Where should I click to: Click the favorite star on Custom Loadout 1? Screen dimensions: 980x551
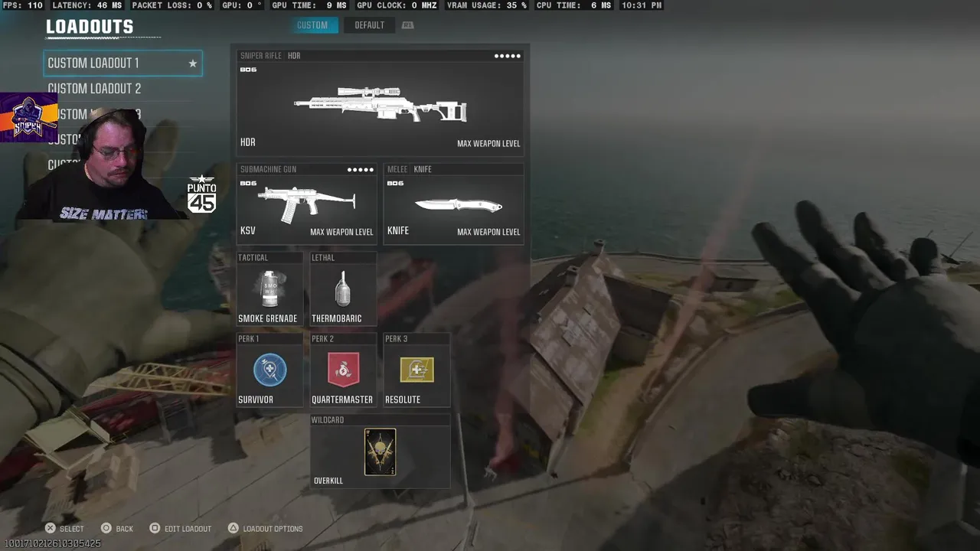click(193, 64)
